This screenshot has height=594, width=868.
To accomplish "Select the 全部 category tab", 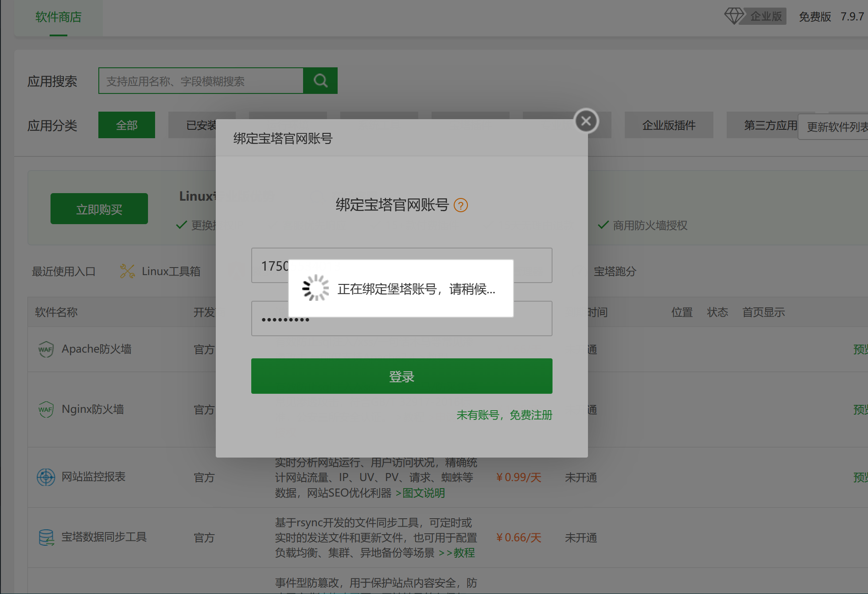I will (x=127, y=125).
